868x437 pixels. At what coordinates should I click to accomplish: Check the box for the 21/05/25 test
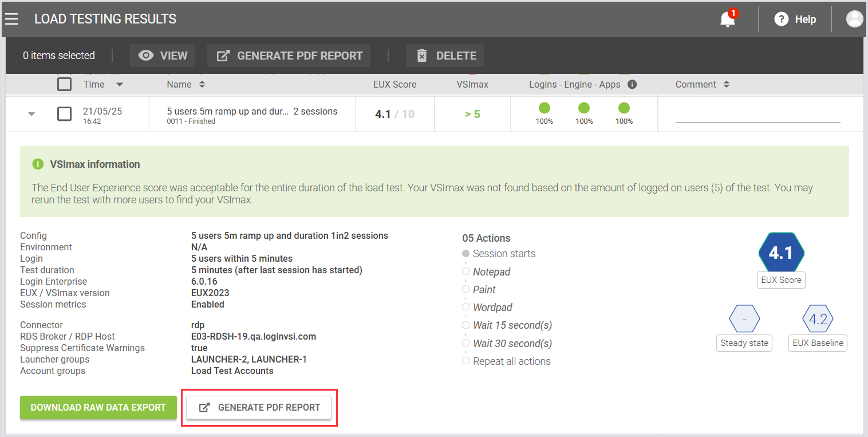point(65,113)
